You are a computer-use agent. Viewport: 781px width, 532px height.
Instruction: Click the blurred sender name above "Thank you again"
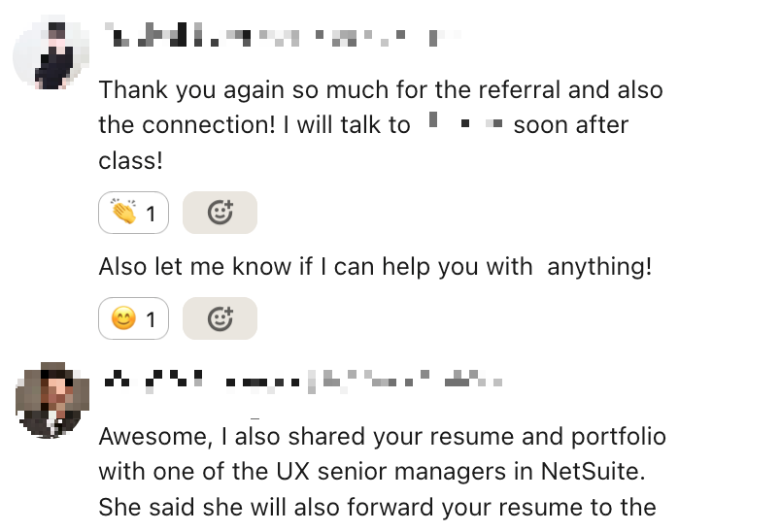tap(282, 40)
